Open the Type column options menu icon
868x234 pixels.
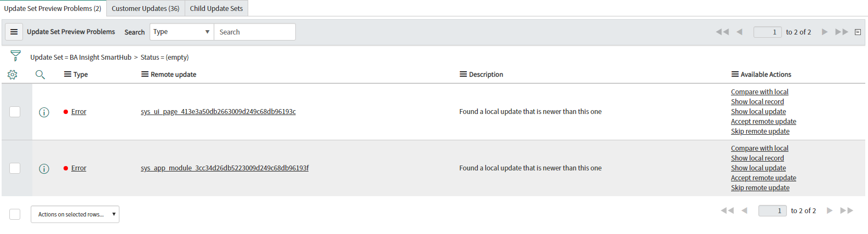coord(67,75)
